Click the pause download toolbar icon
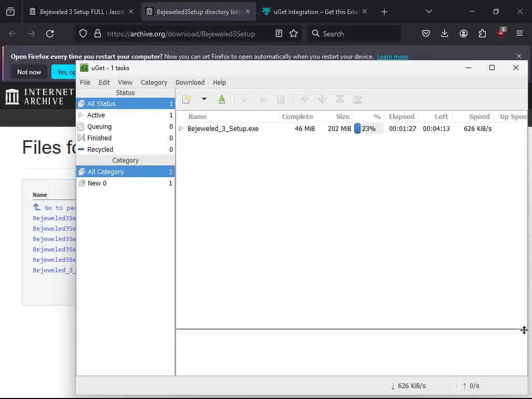The image size is (532, 399). pos(263,99)
